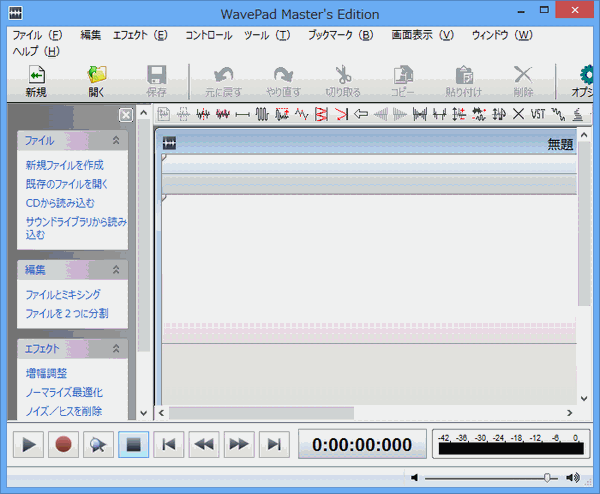
Task: Click the Open (開く) folder icon
Action: coord(97,75)
